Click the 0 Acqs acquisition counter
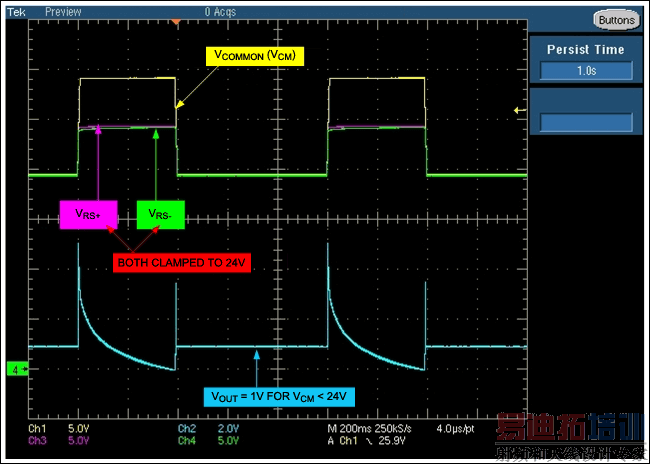 point(220,12)
